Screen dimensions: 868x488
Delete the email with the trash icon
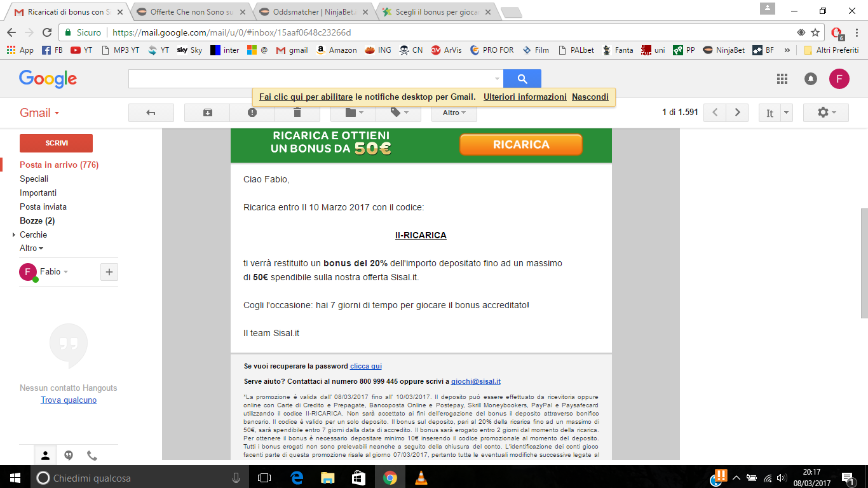coord(297,112)
